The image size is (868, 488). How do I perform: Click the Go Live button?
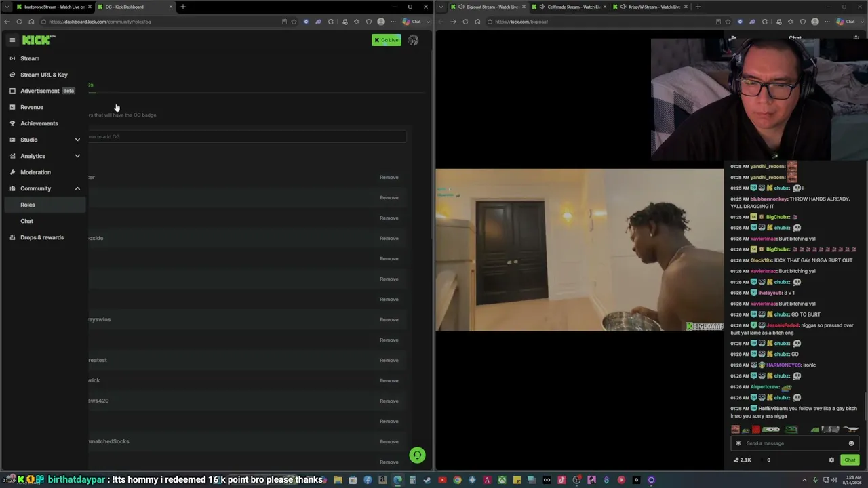[x=387, y=40]
